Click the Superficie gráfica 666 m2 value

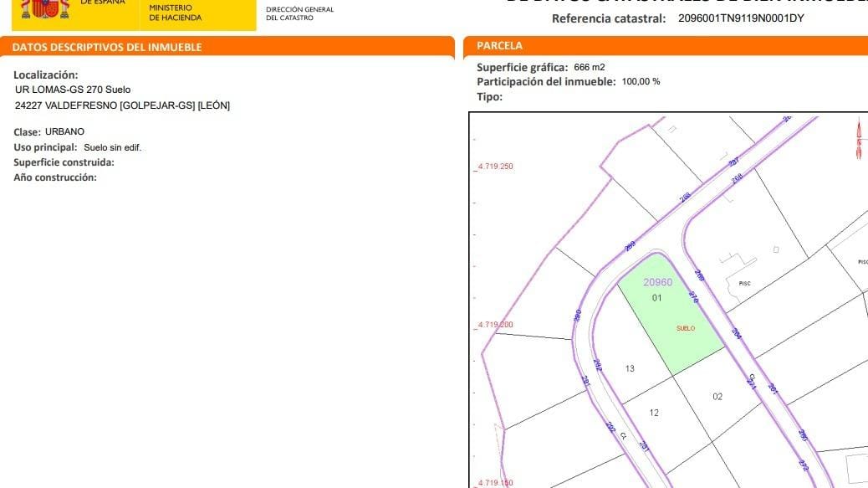click(x=589, y=67)
